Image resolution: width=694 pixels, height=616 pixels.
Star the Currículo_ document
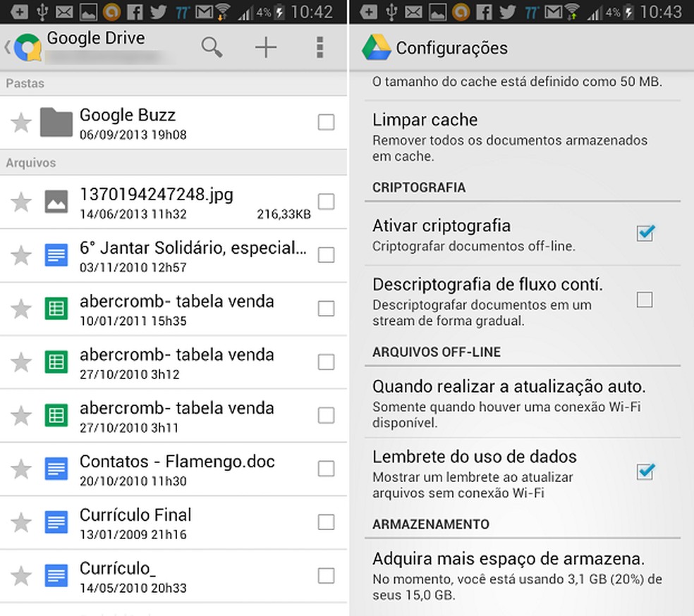20,575
